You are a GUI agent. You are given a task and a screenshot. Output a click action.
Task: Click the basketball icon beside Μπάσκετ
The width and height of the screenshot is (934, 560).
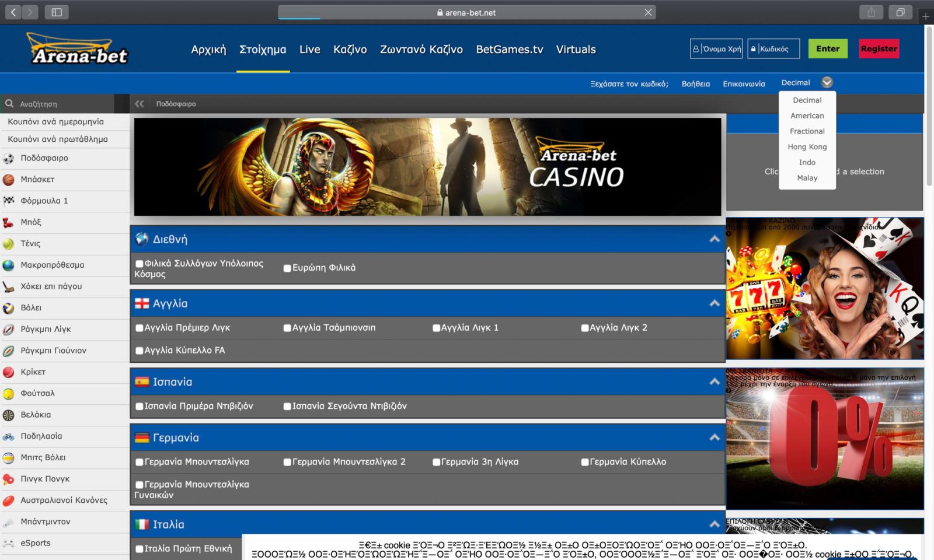point(9,180)
